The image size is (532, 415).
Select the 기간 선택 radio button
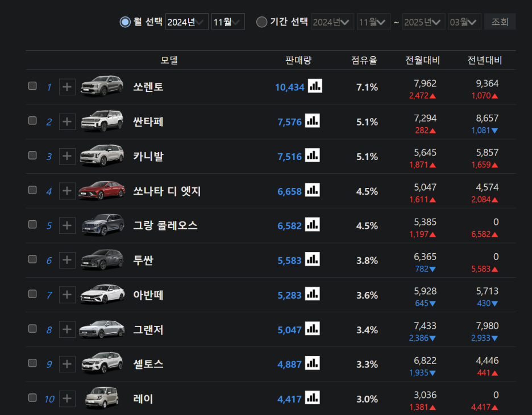261,22
